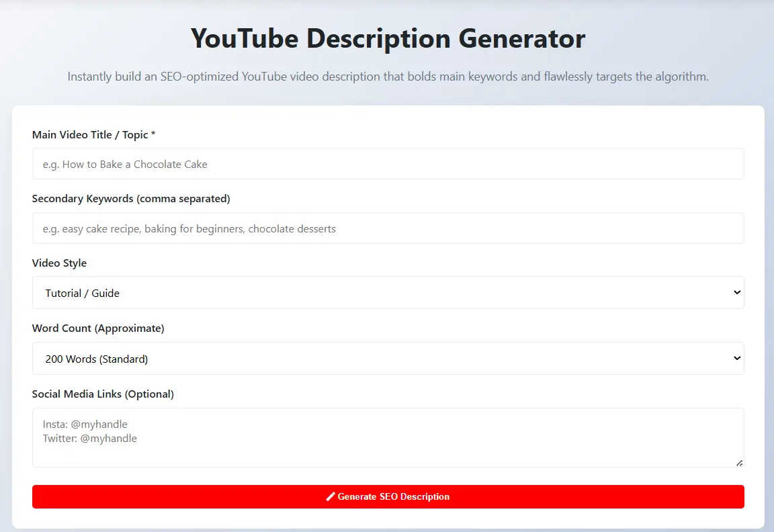Click the Generate SEO Description button
This screenshot has width=774, height=532.
(388, 496)
